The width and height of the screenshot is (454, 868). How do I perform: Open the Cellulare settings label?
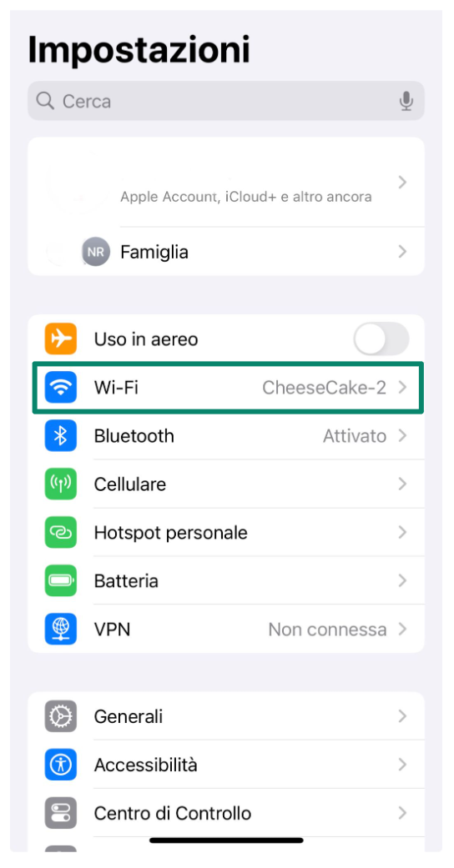click(x=130, y=484)
